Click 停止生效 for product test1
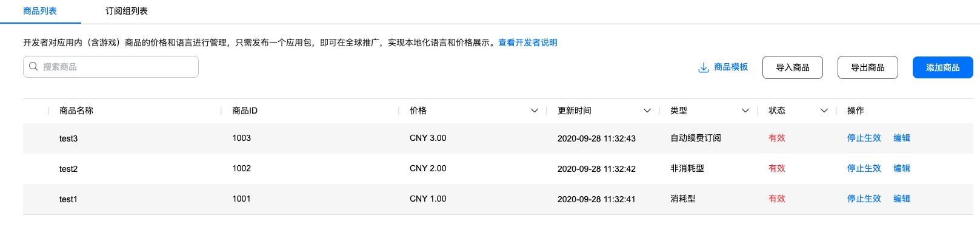Screen dimensions: 980x232 [864, 199]
